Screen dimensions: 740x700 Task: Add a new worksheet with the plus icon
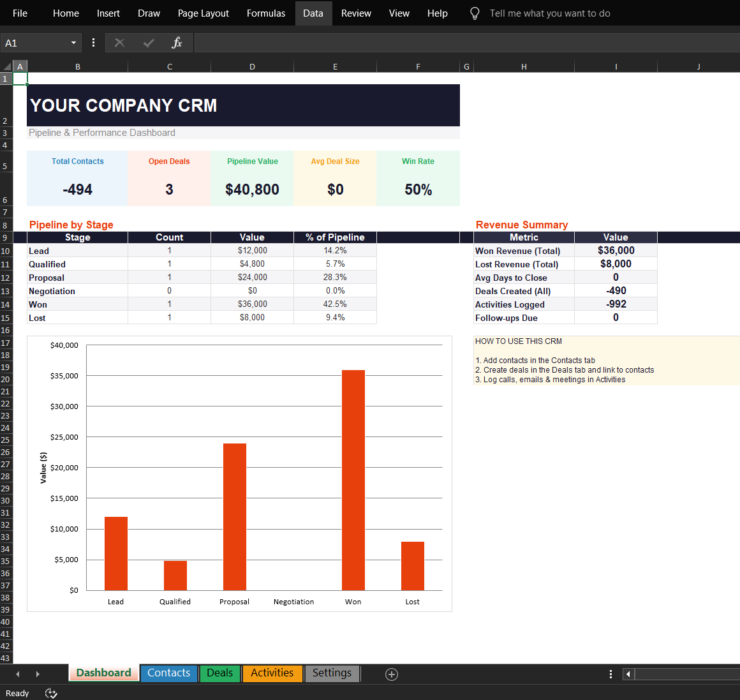point(392,674)
